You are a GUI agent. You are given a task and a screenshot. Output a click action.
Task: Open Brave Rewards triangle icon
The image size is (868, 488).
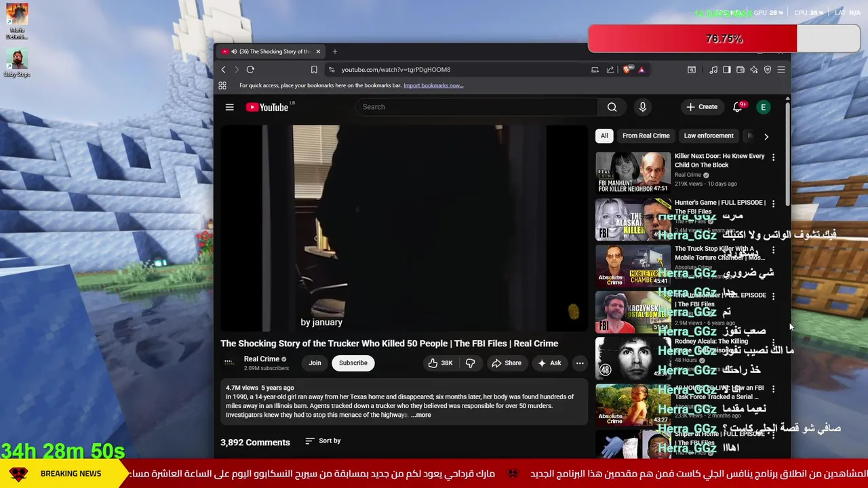point(642,69)
